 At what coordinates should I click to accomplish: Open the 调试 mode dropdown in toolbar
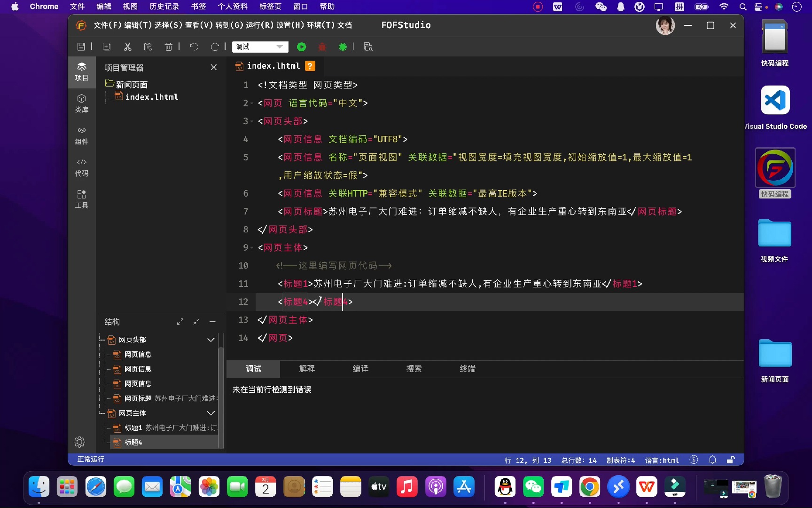(x=260, y=47)
